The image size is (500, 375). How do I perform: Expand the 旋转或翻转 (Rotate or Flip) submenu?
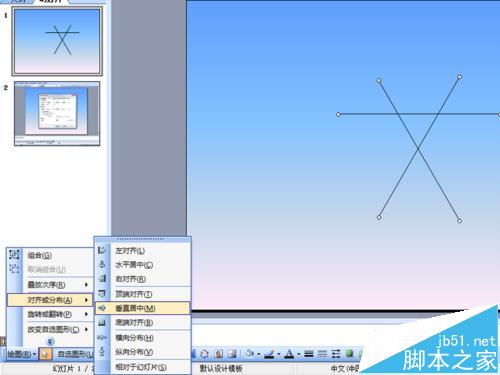coord(50,314)
